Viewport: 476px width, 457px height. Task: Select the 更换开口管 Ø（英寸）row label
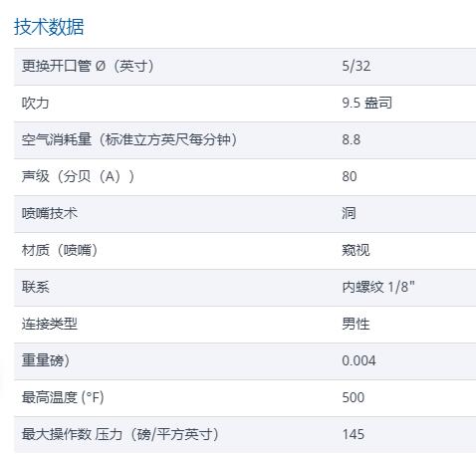coord(88,66)
